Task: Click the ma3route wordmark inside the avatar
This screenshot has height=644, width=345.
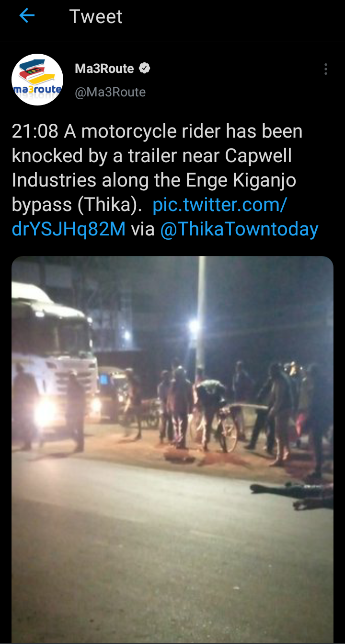Action: [x=37, y=89]
